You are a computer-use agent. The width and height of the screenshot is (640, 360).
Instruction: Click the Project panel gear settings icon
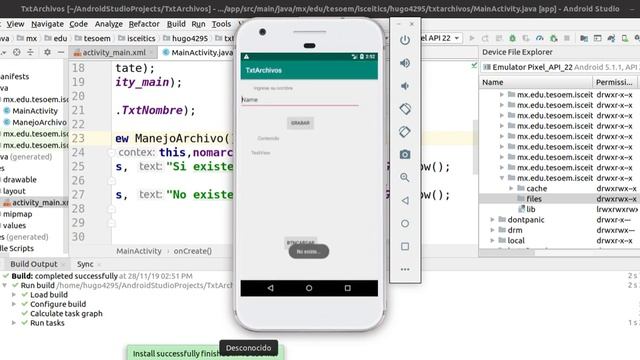(x=47, y=52)
